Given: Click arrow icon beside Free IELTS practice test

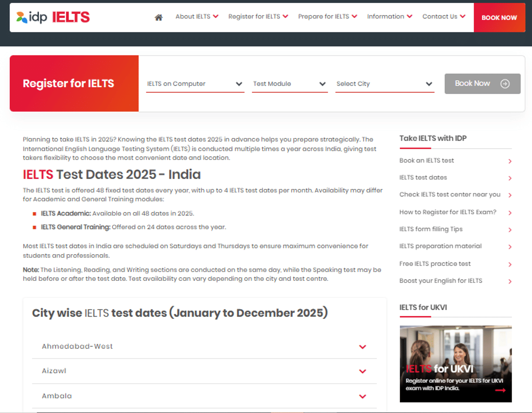Looking at the screenshot, I should 510,264.
